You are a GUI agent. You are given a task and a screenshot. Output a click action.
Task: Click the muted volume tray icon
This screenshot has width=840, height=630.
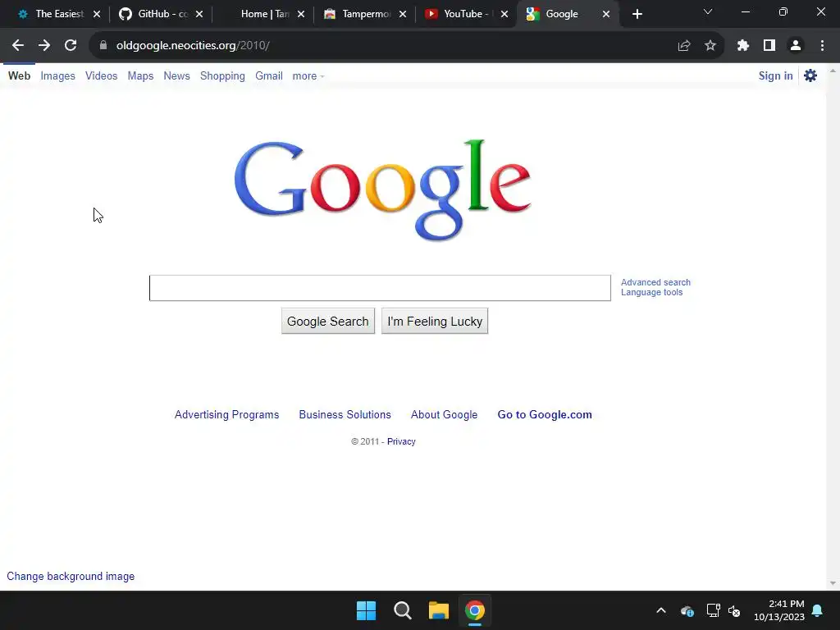pyautogui.click(x=734, y=610)
